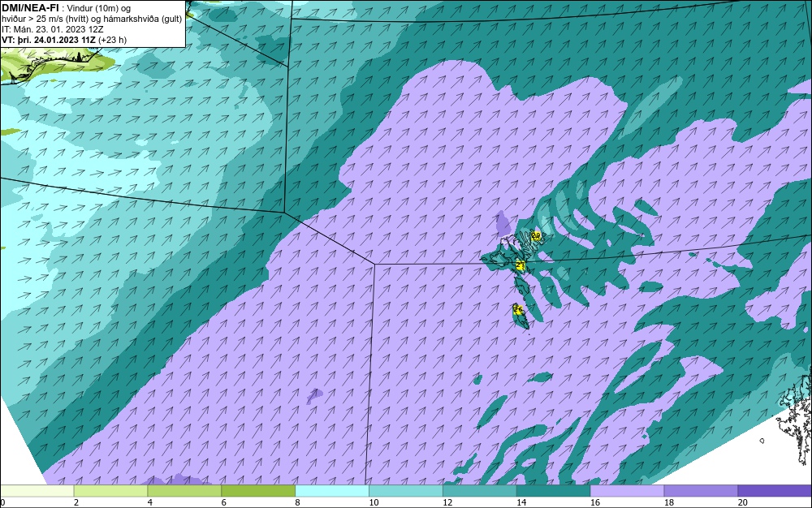This screenshot has height=508, width=812.
Task: Click the 6–8 m/s olive green legend swatch
Action: (258, 491)
